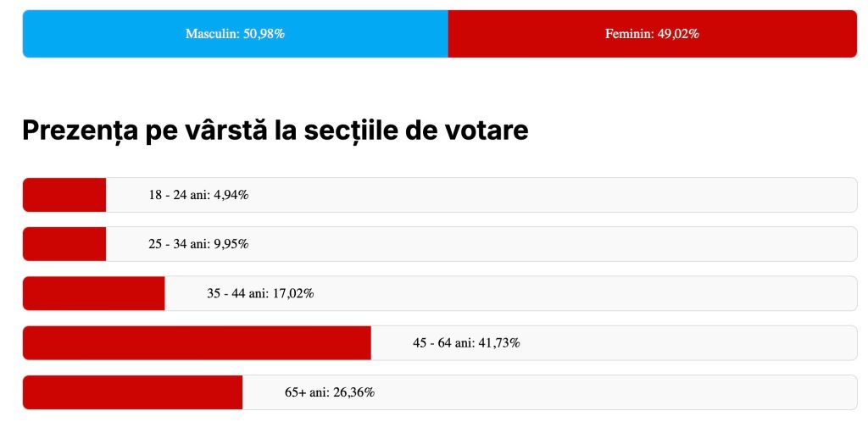
Task: Select the "45 - 64 ani: 41,73%" label
Action: pyautogui.click(x=466, y=342)
